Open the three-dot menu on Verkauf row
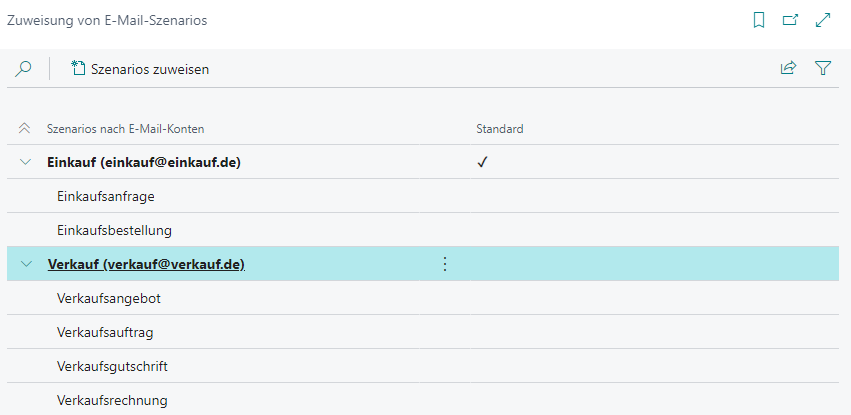Viewport: 851px width, 415px height. [444, 264]
